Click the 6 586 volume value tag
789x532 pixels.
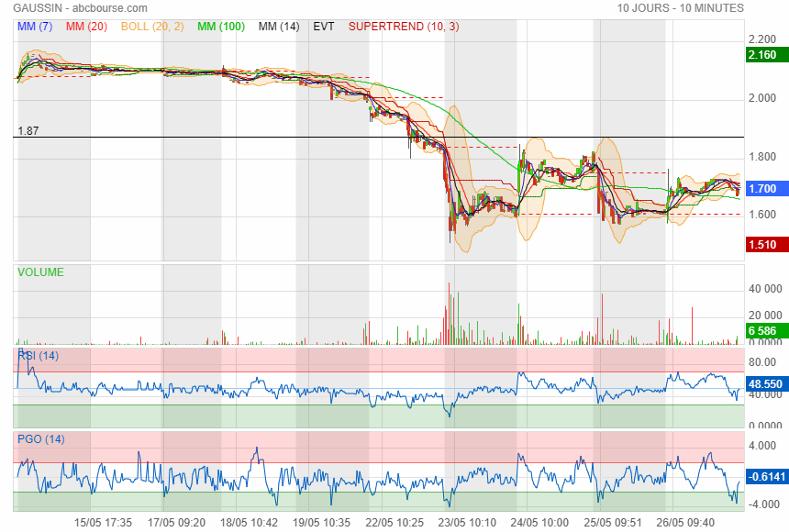click(x=767, y=331)
